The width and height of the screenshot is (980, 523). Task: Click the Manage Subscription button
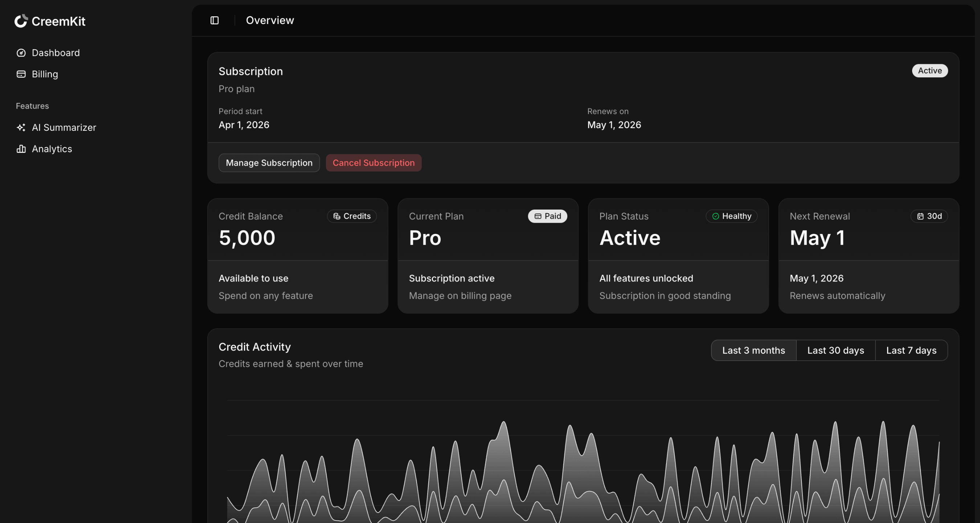tap(269, 163)
